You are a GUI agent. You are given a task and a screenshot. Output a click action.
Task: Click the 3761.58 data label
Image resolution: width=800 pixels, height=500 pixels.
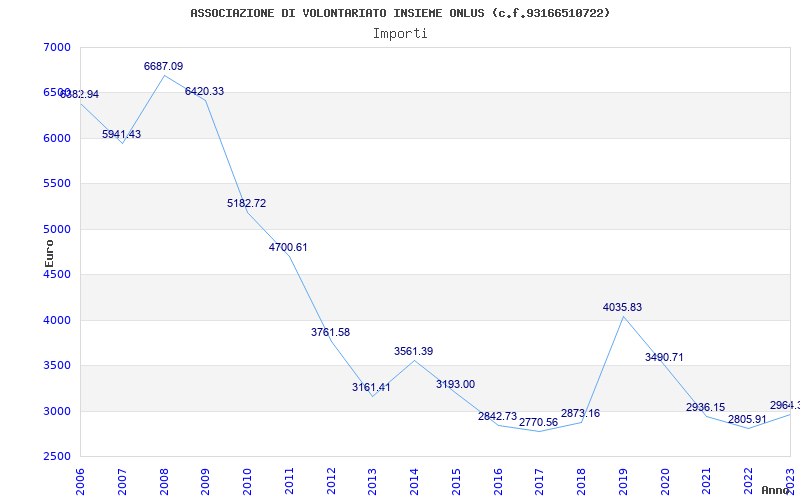331,332
